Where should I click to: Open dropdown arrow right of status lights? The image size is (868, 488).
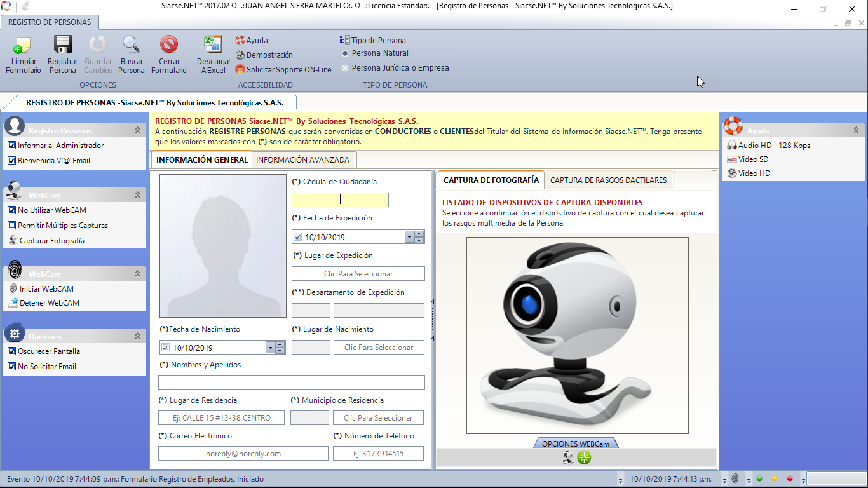point(803,479)
